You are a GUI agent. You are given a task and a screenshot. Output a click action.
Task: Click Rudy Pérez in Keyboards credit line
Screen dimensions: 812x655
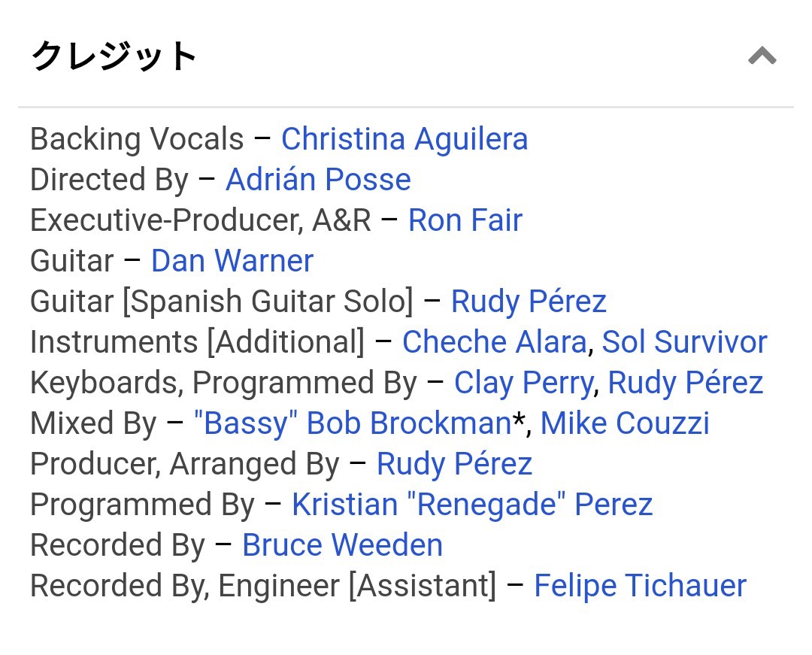coord(685,383)
